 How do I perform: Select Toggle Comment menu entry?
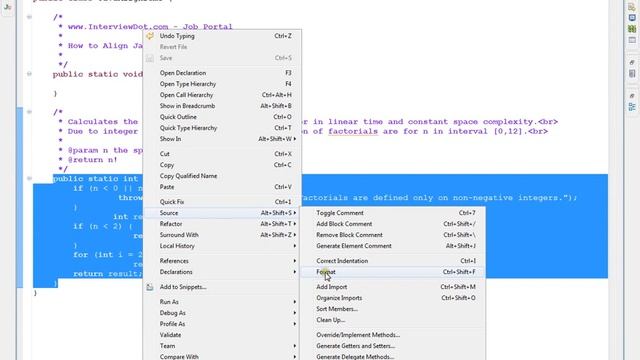393,213
